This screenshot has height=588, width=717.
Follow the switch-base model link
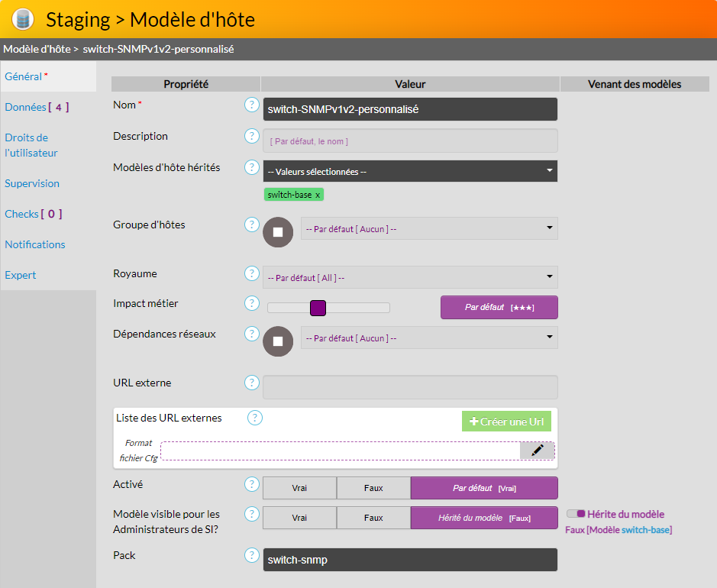[x=645, y=530]
